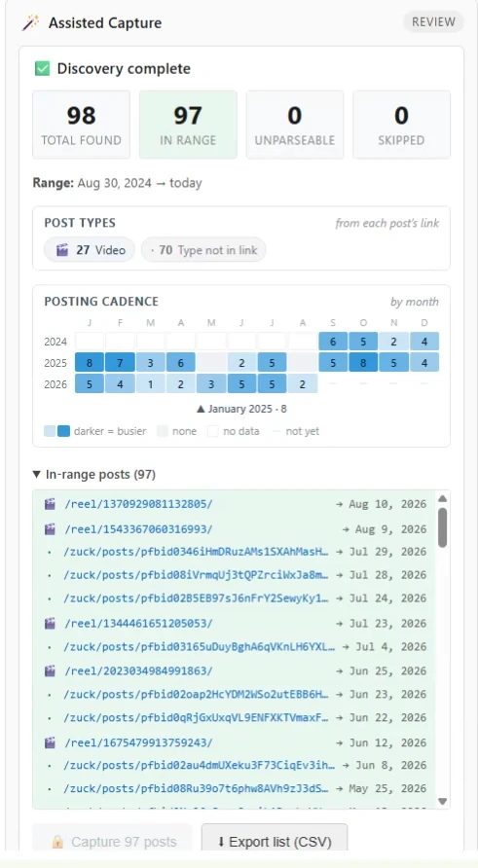Screen dimensions: 478x868
Task: Click video icon beside reel 2023034984991863
Action: tap(50, 670)
